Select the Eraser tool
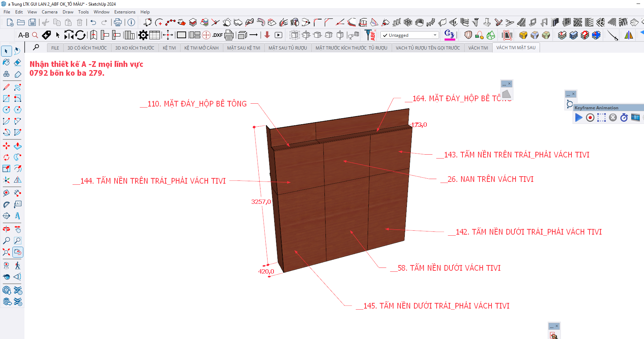Viewport: 644px width, 339px height. point(17,63)
